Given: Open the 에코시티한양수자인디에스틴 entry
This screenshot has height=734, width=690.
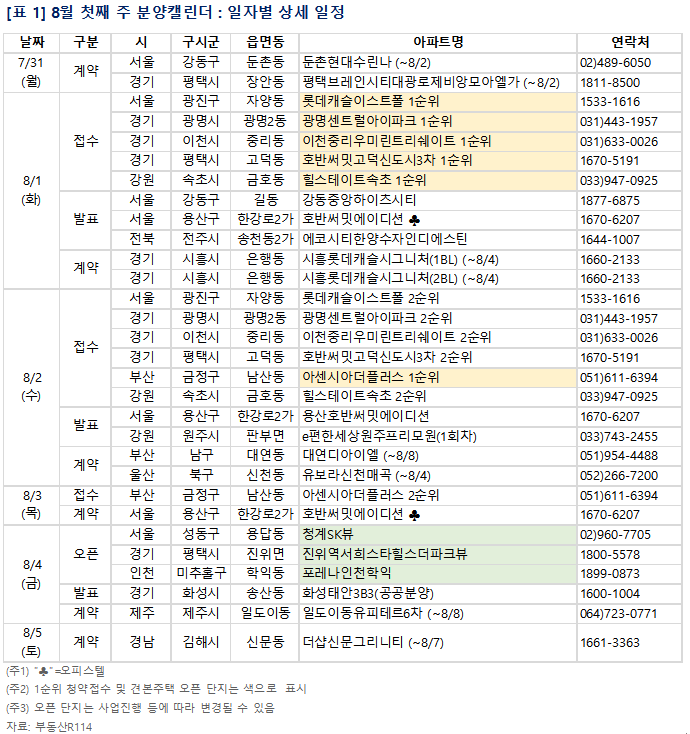Looking at the screenshot, I should point(385,239).
